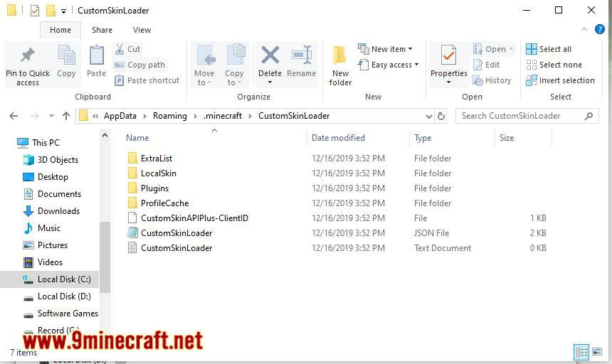The height and width of the screenshot is (364, 612).
Task: Select the CustomSkinLoader JSON file
Action: [176, 233]
